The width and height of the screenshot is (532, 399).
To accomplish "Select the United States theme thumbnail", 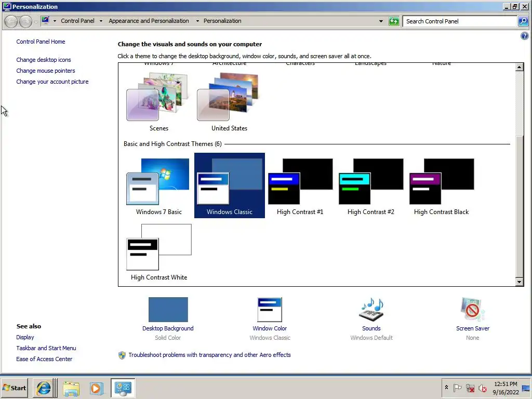I will (229, 102).
